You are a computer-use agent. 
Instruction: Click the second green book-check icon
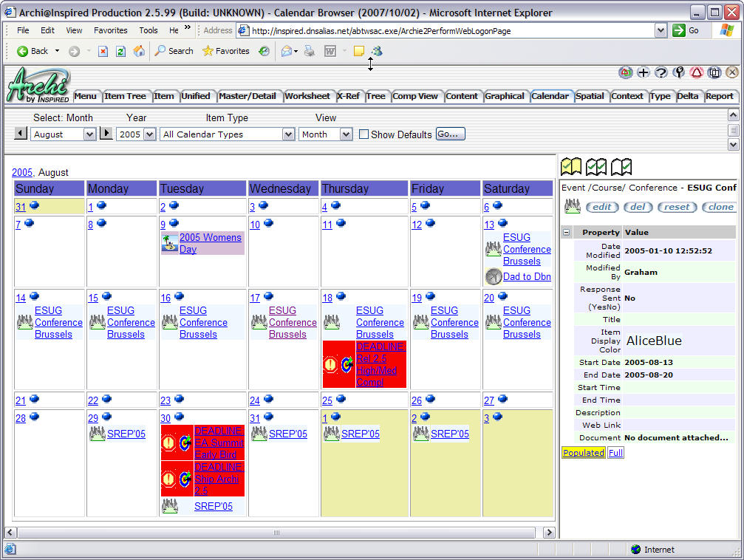pos(596,166)
